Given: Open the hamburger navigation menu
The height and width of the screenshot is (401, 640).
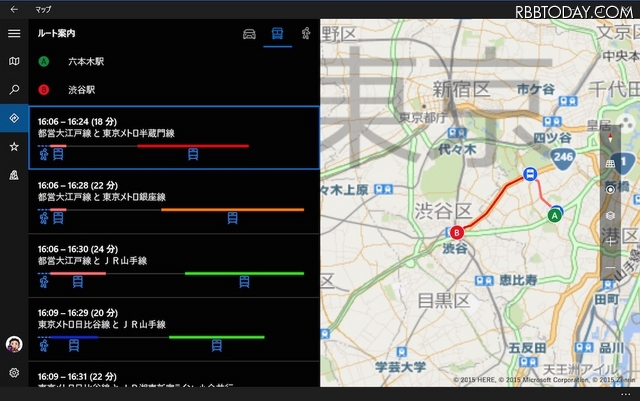Looking at the screenshot, I should [14, 33].
